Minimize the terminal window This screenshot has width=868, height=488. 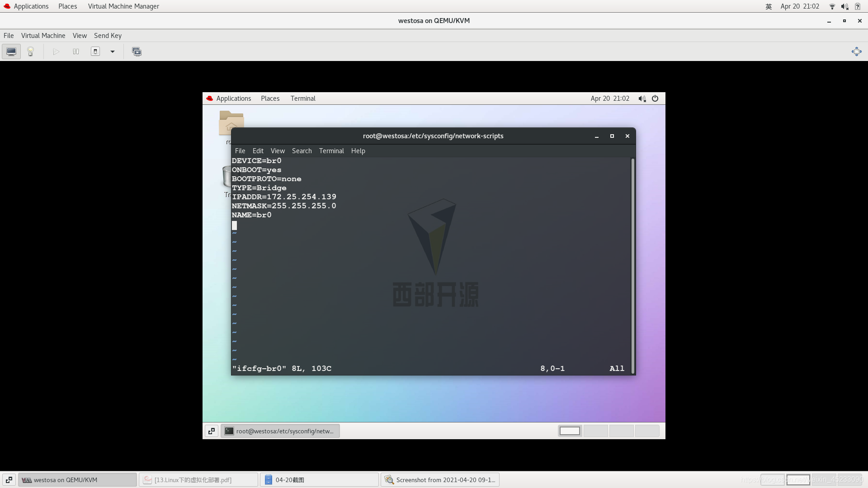597,136
